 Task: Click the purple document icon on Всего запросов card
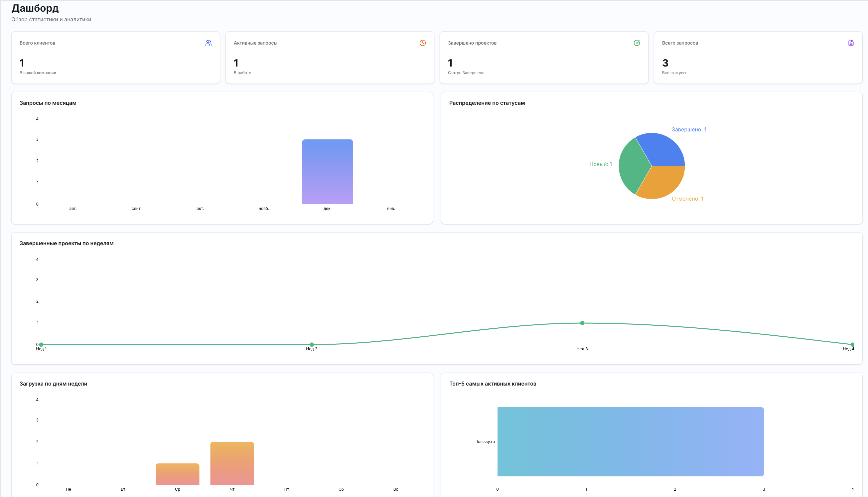click(851, 43)
